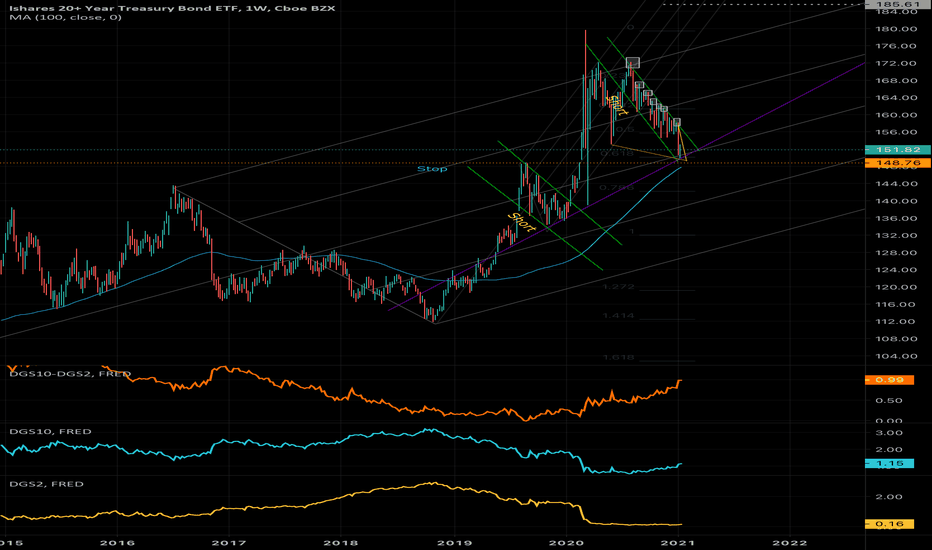The height and width of the screenshot is (550, 932).
Task: Click the 3.00 tick in DGS10 pane
Action: click(889, 433)
